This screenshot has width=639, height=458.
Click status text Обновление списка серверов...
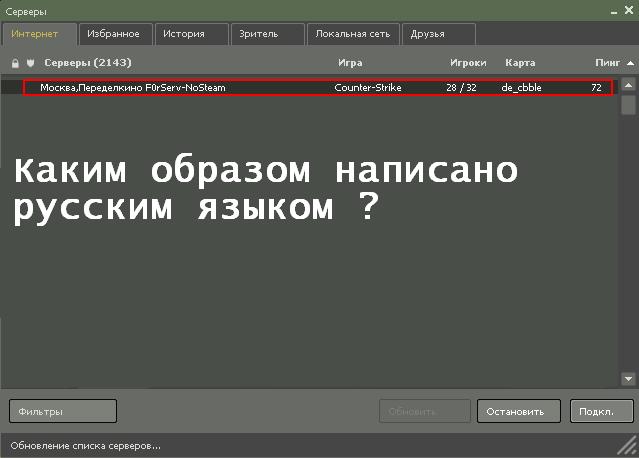pos(86,446)
